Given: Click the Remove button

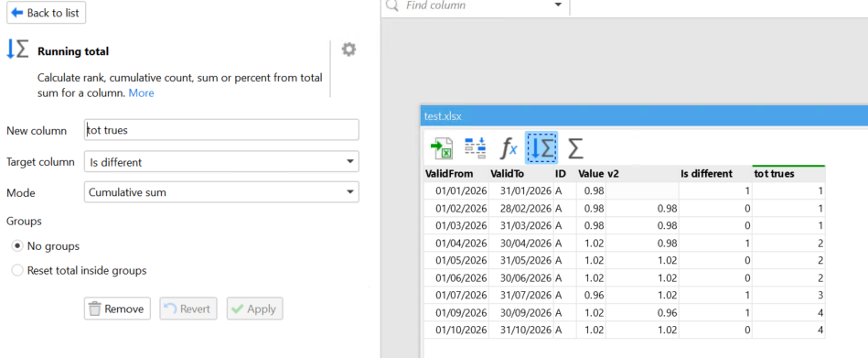Looking at the screenshot, I should pos(117,309).
